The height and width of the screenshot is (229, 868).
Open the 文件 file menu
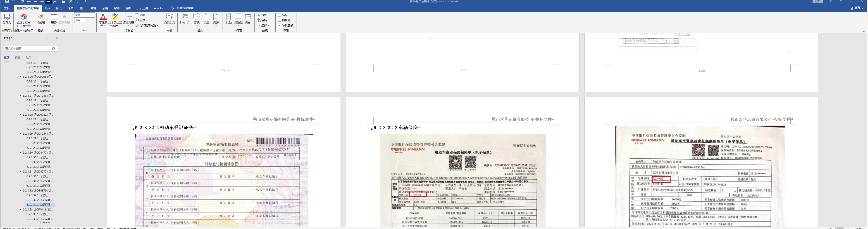[7, 8]
